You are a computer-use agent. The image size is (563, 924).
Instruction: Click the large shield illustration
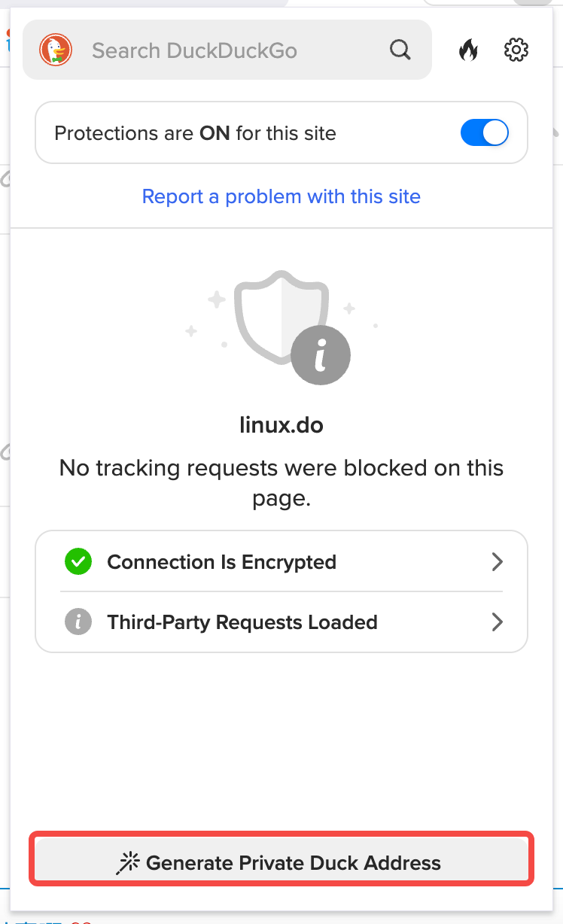coord(281,316)
